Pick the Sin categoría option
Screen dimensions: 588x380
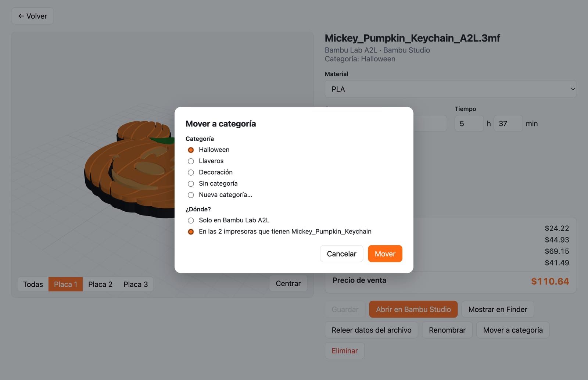(x=191, y=184)
